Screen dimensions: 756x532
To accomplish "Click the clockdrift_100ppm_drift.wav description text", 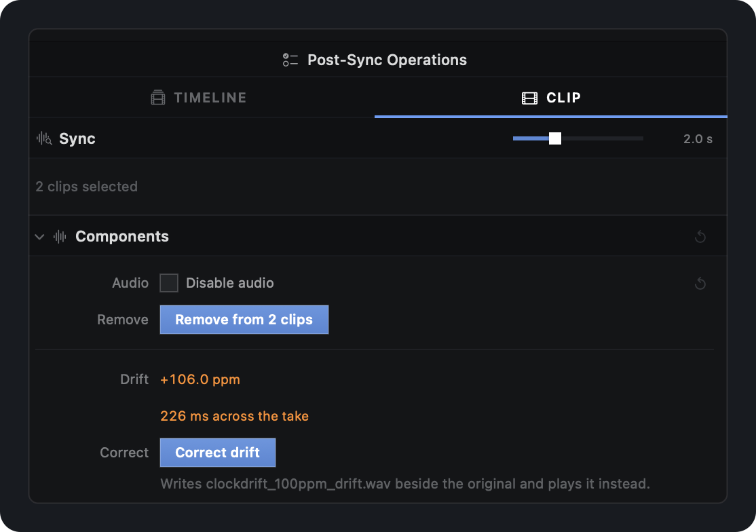I will point(405,484).
